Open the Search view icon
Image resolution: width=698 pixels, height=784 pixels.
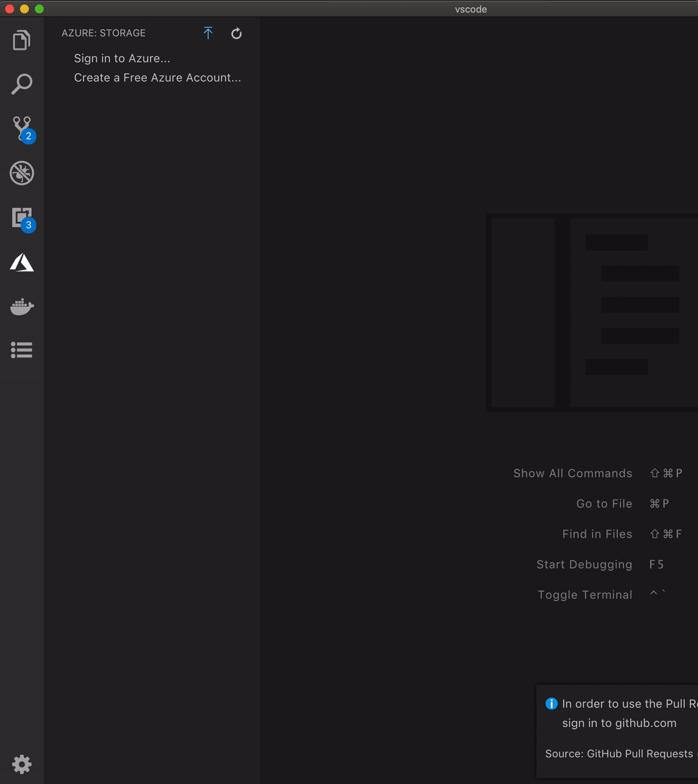[21, 84]
